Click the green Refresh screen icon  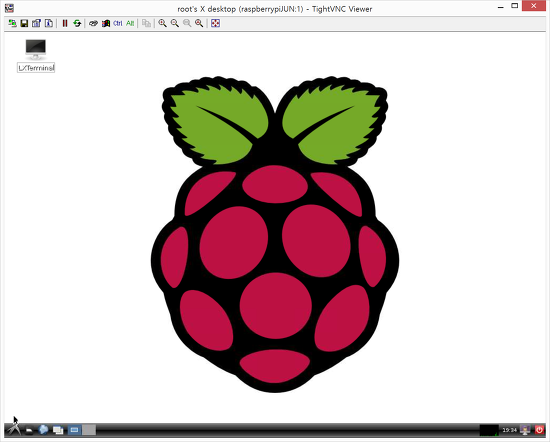click(x=77, y=23)
